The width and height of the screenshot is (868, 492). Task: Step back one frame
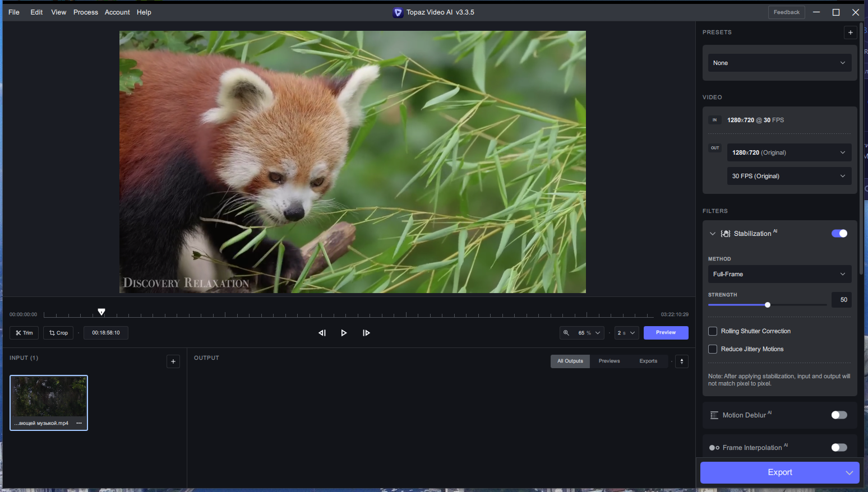322,333
